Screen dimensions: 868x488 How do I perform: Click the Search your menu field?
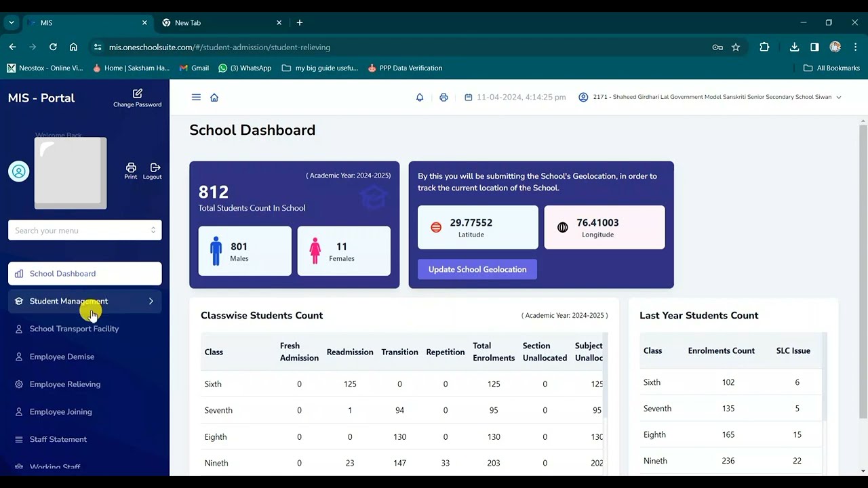[85, 230]
